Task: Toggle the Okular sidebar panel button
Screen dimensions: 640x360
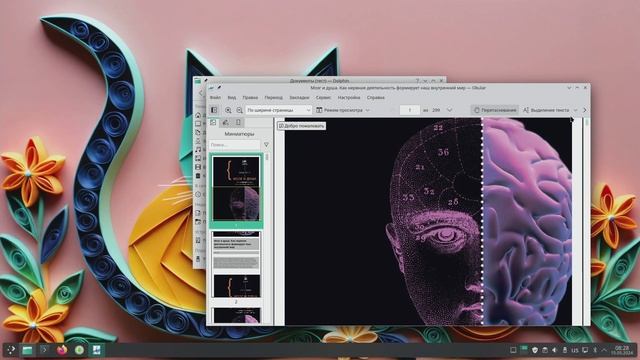Action: click(214, 110)
